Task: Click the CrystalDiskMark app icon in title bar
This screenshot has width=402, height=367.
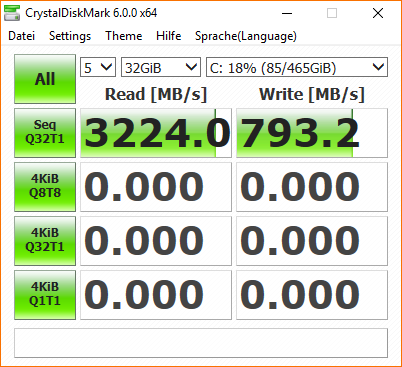Action: (x=12, y=13)
